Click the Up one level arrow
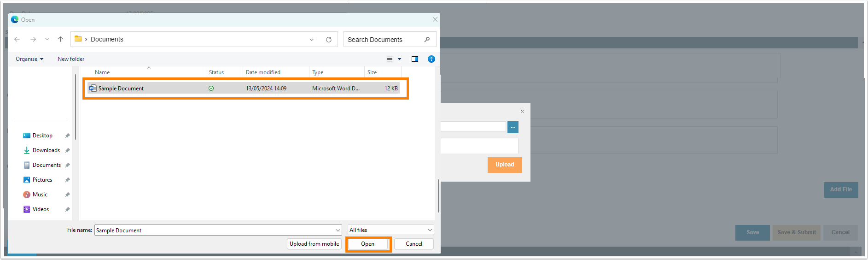Viewport: 868px width, 260px height. coord(60,39)
